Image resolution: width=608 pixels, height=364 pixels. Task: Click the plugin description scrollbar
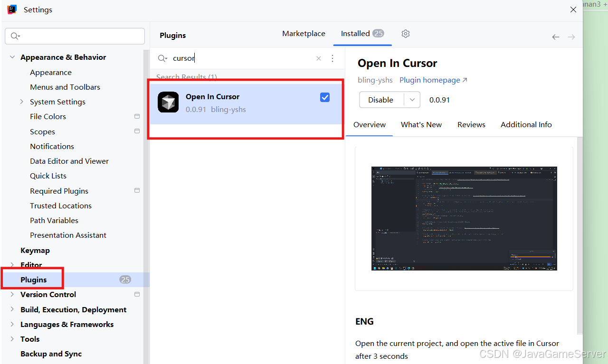click(579, 235)
